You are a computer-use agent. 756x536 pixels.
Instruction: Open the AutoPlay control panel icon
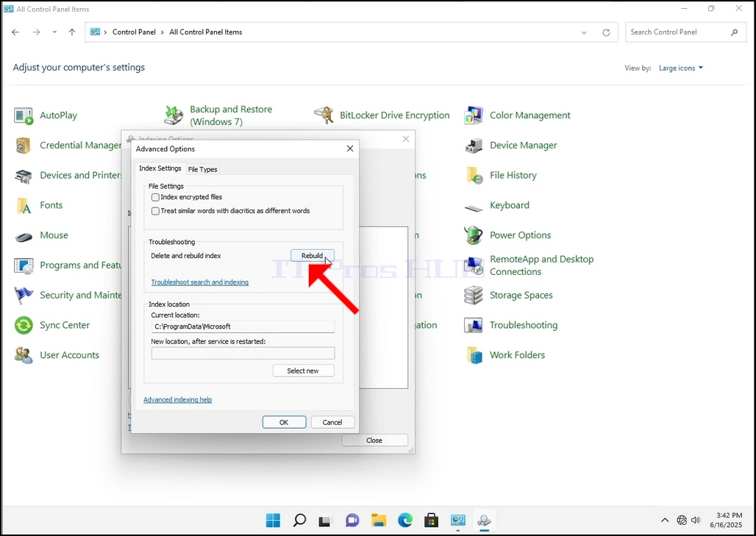coord(24,116)
